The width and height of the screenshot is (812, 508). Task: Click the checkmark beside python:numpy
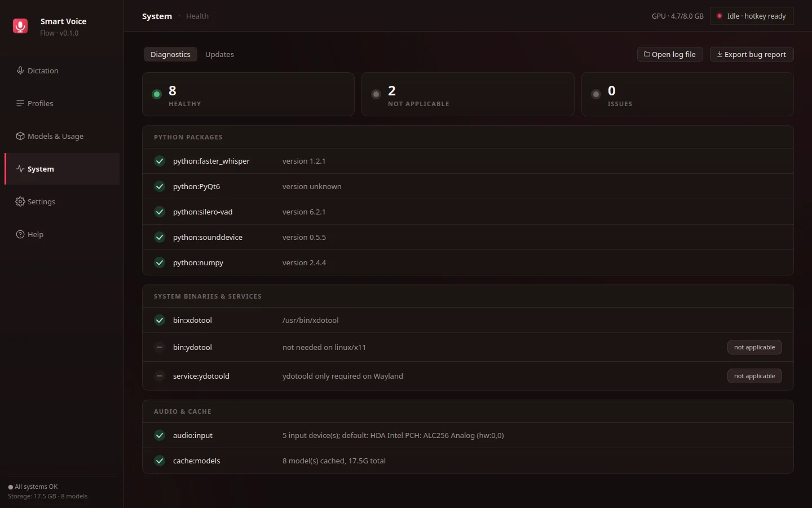(160, 262)
